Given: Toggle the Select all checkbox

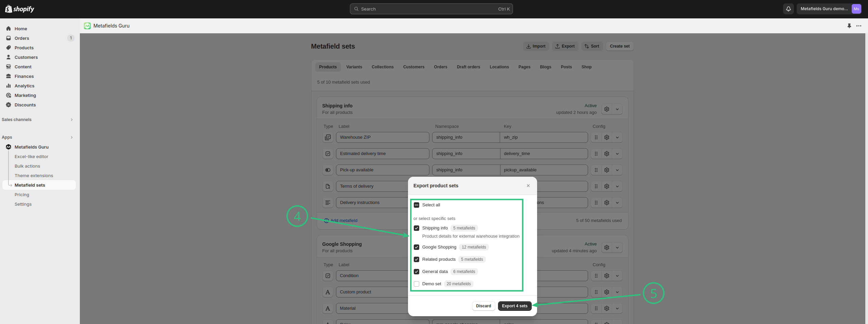Looking at the screenshot, I should pos(417,205).
